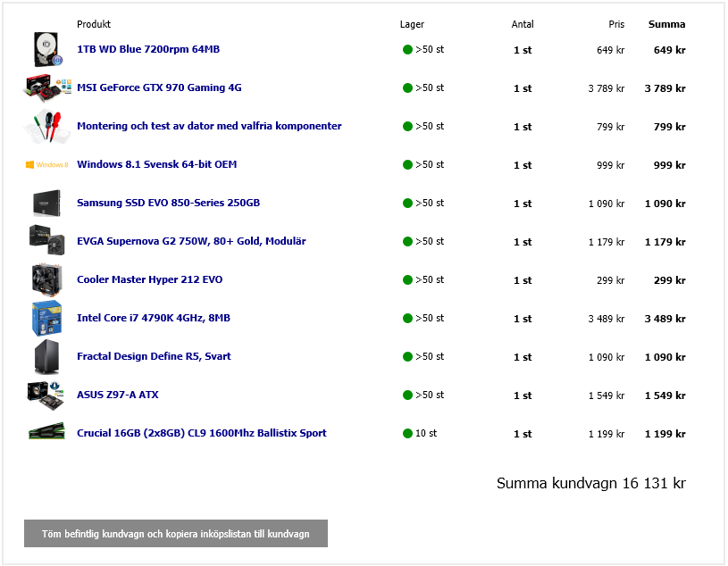Click the ASUS Z97-A motherboard image
728x566 pixels.
(x=46, y=395)
